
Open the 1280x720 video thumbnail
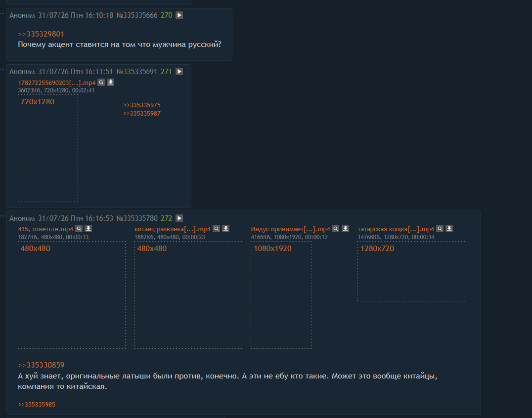(x=411, y=271)
